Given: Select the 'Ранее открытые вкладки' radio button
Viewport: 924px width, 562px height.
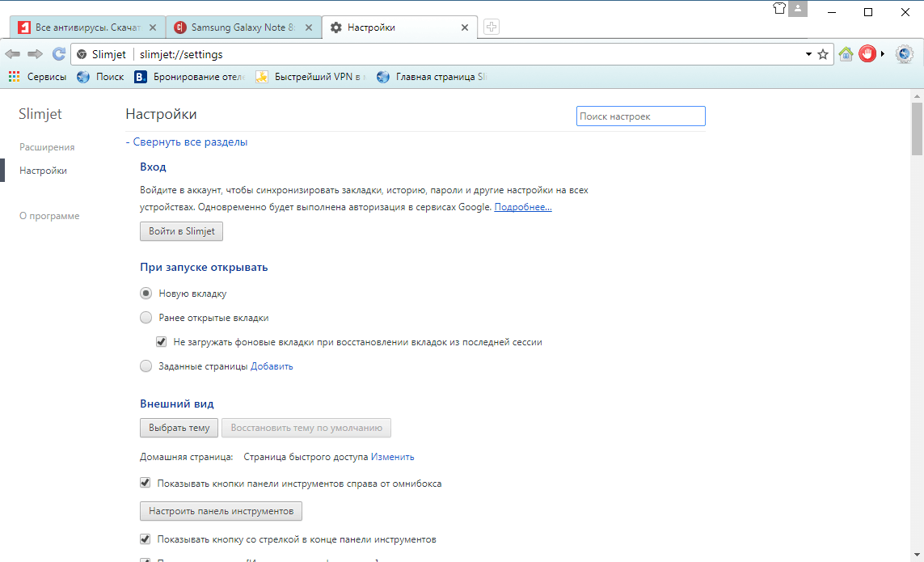Looking at the screenshot, I should coord(146,317).
